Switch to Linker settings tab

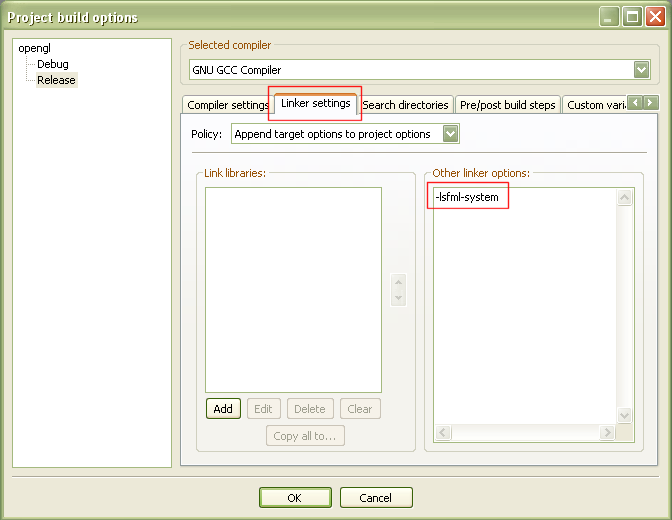(x=315, y=103)
